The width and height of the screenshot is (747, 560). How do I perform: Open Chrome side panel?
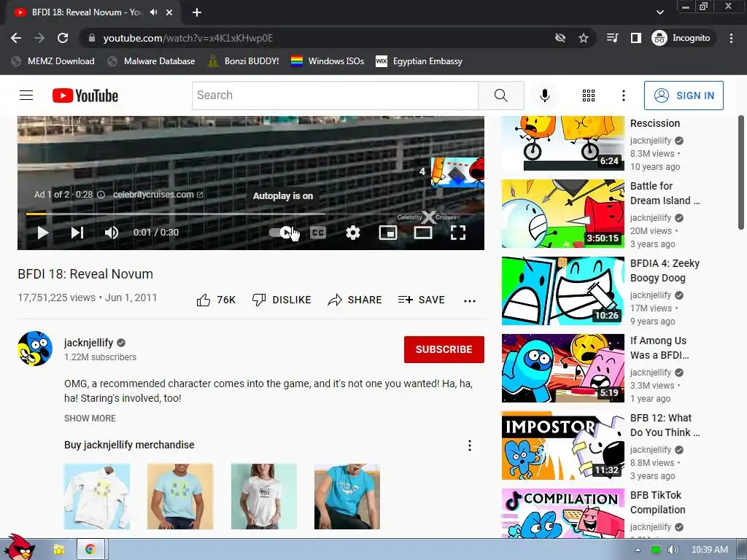pos(635,38)
